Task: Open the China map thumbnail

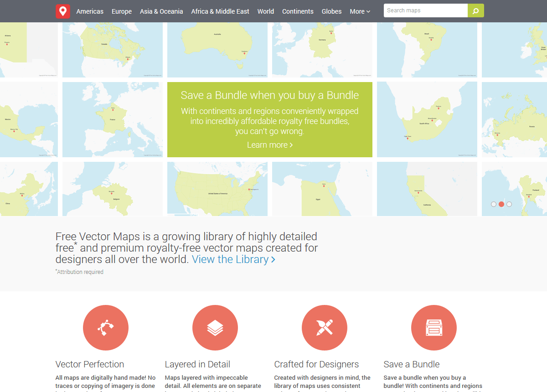Action: tap(29, 189)
